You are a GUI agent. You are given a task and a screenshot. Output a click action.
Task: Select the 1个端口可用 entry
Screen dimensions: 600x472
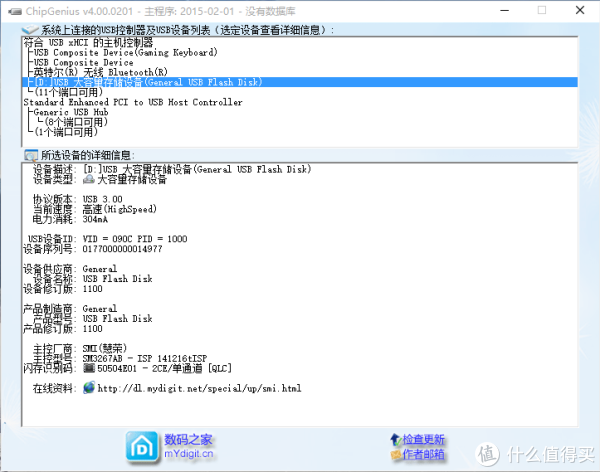pos(66,132)
